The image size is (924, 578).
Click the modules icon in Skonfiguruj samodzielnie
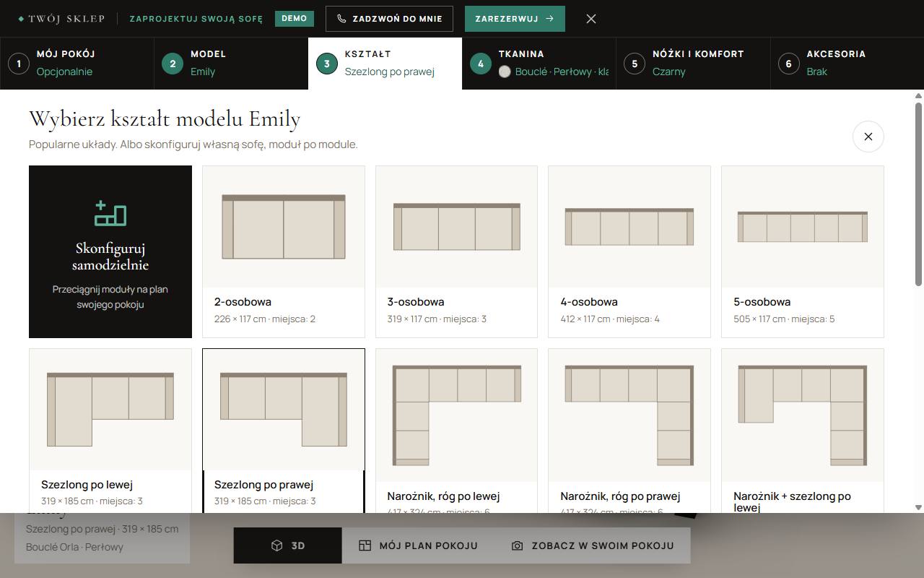110,212
